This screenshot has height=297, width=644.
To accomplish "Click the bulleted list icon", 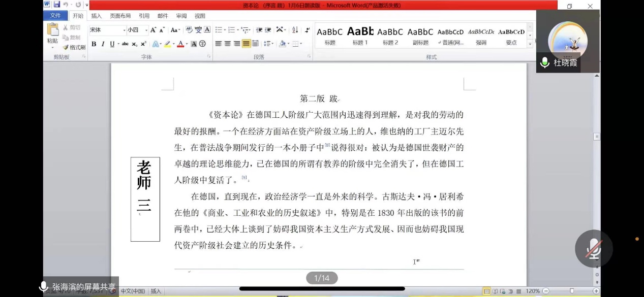I will pos(219,30).
